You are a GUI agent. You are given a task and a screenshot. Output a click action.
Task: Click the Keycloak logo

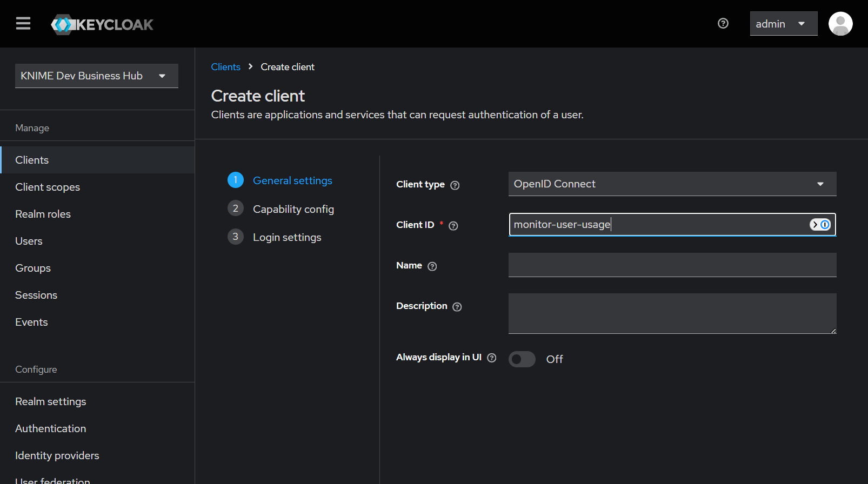102,24
